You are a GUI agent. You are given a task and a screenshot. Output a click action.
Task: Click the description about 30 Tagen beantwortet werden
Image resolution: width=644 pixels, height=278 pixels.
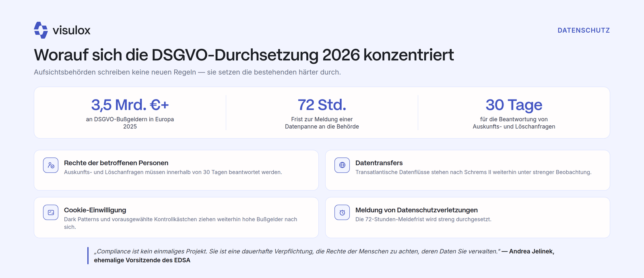[173, 172]
